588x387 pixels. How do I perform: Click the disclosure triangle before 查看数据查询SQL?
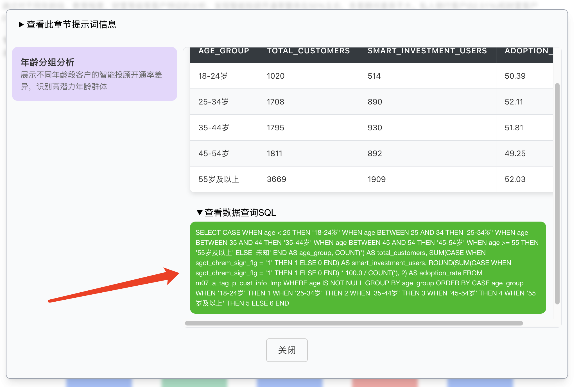(x=199, y=213)
